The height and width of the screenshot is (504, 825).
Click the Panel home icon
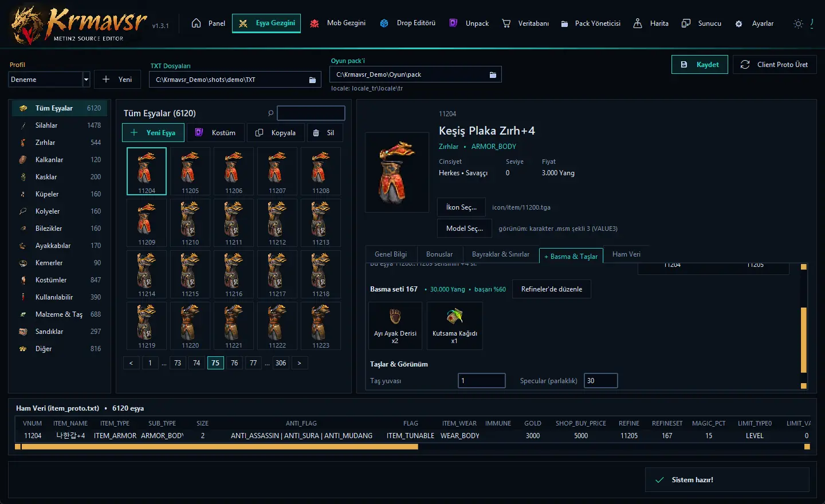pyautogui.click(x=196, y=23)
